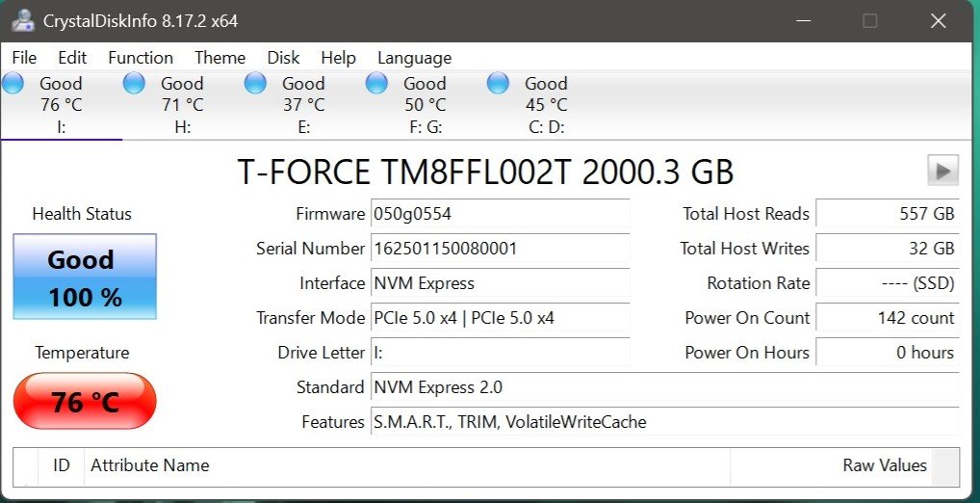This screenshot has height=503, width=980.
Task: Select the H: drive tab at 71 °C
Action: point(183,104)
